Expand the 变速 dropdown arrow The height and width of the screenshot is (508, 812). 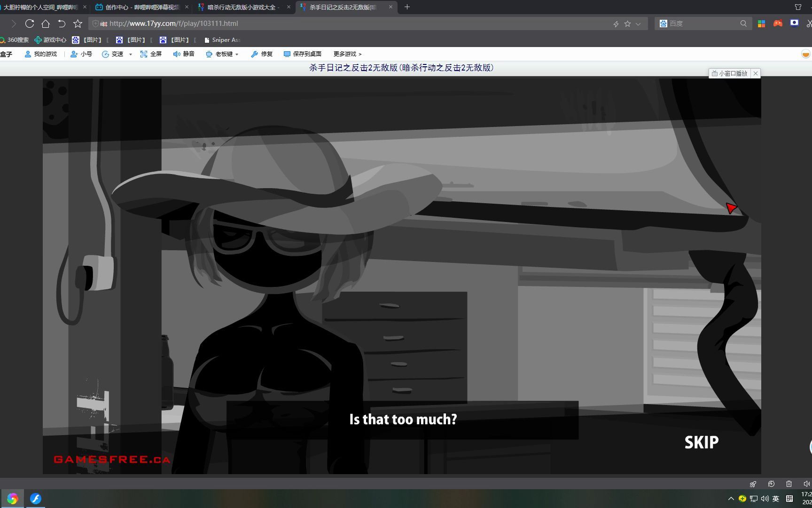coord(131,55)
